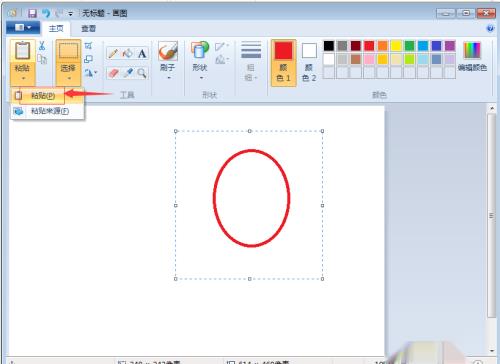This screenshot has width=500, height=364.
Task: Pick the Fill with color bucket tool
Action: pyautogui.click(x=128, y=54)
